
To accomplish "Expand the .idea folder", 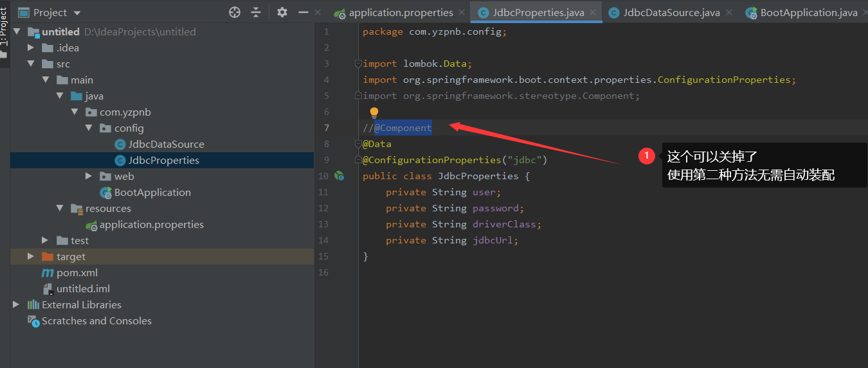I will pos(31,48).
